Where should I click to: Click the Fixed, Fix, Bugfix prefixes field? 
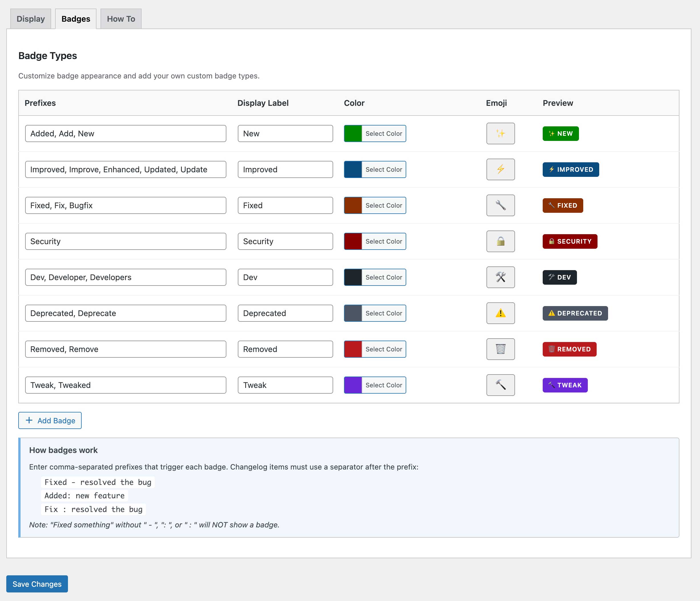pos(125,205)
